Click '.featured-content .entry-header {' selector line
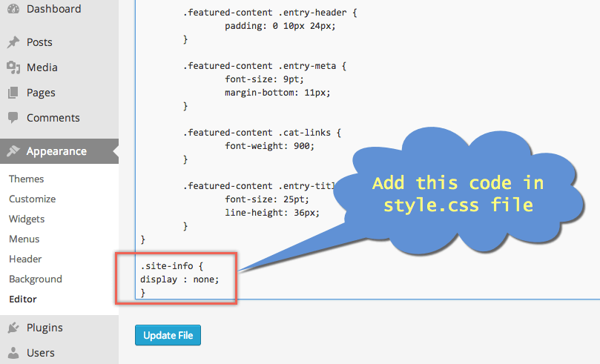Screen dimensions: 600x364 click(270, 13)
